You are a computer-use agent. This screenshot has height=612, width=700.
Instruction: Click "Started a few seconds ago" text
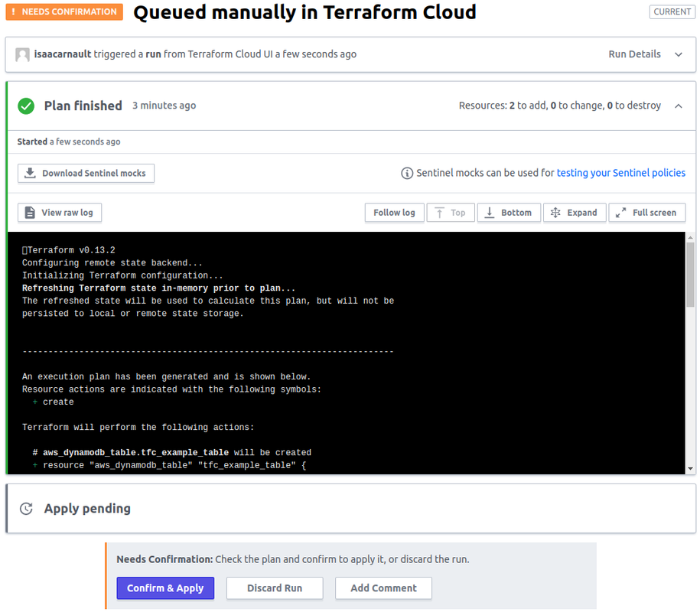pos(69,142)
